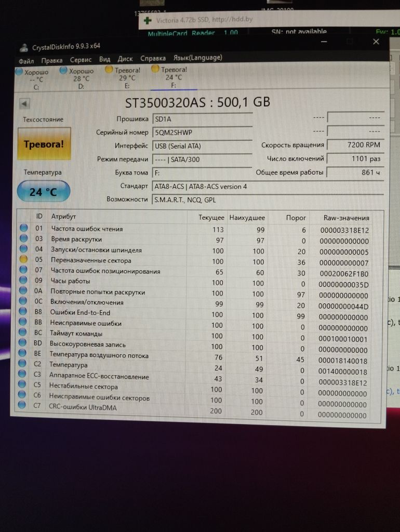Click status icon for attribute 03 Время раскрутки
This screenshot has height=532, width=400.
[x=24, y=238]
